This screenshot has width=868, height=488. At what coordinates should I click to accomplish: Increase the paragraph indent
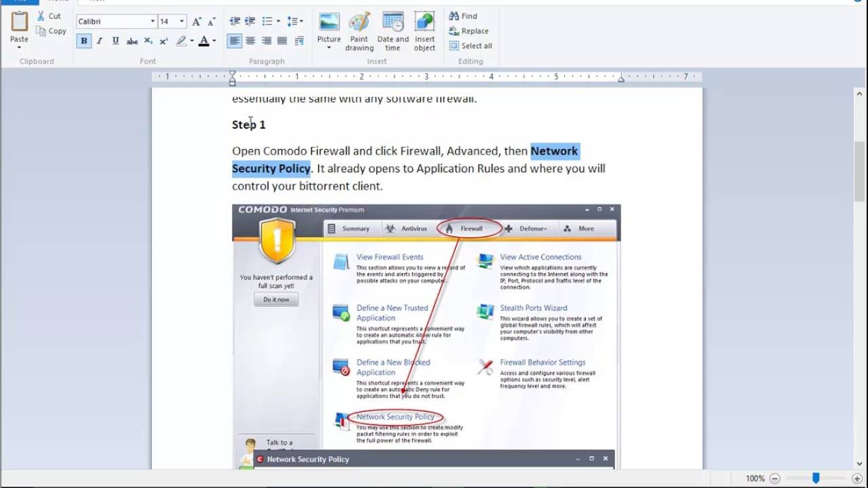click(x=250, y=22)
